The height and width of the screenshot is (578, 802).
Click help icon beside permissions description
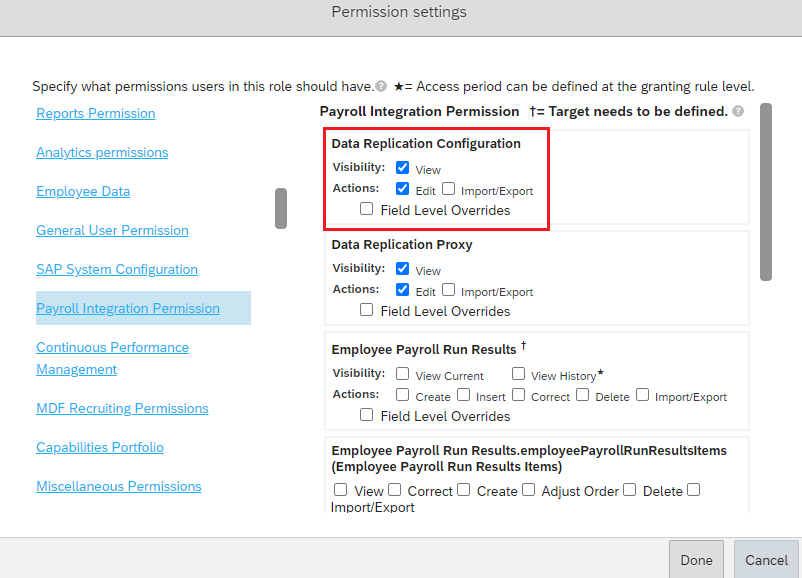point(381,86)
